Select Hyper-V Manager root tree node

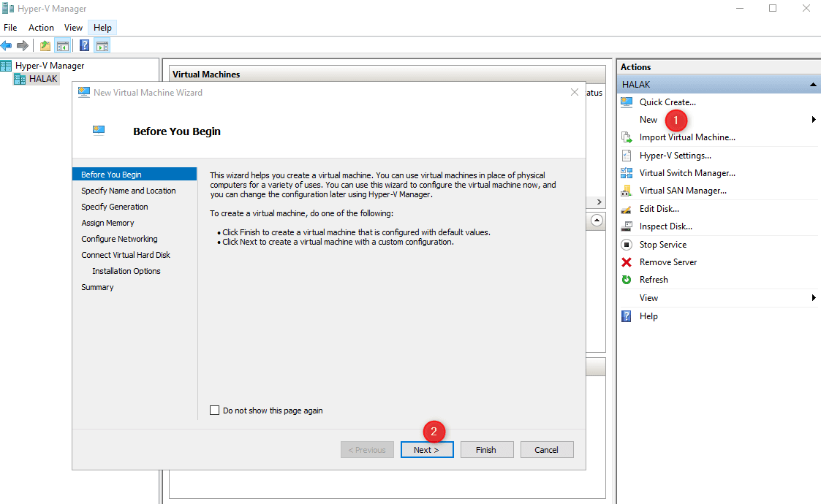(50, 66)
